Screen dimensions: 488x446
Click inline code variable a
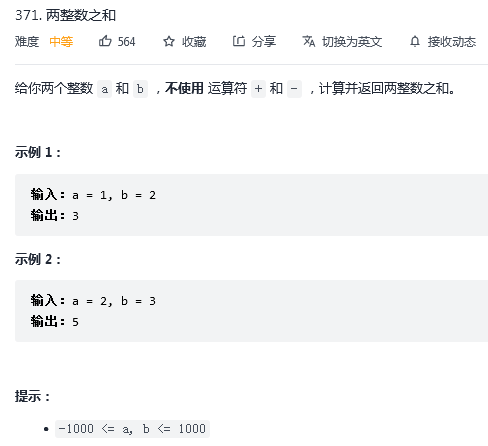tap(104, 89)
